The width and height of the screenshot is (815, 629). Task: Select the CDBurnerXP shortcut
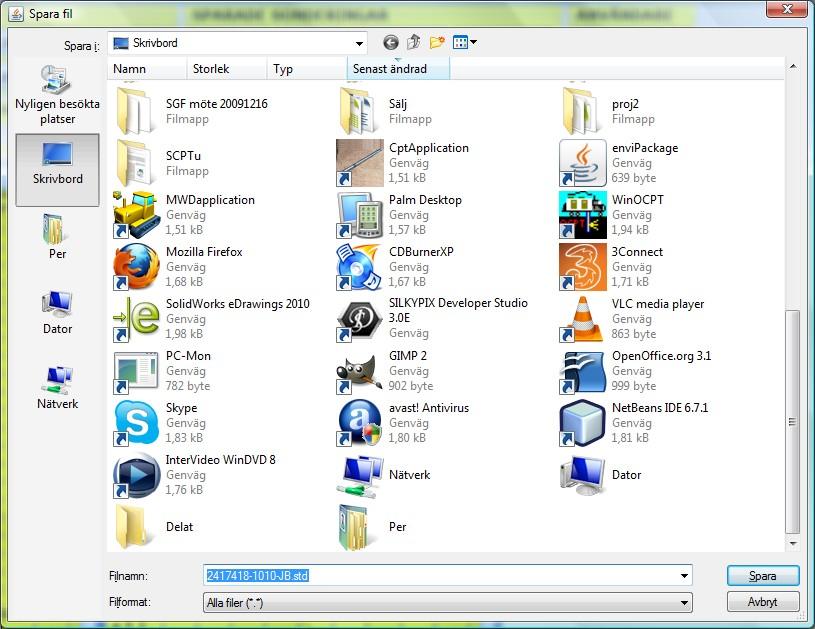click(395, 267)
